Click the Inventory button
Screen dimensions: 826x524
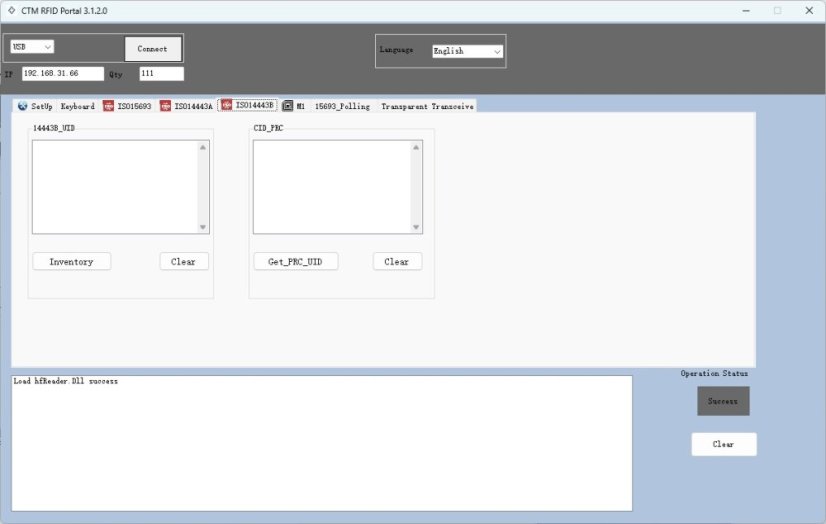click(71, 262)
